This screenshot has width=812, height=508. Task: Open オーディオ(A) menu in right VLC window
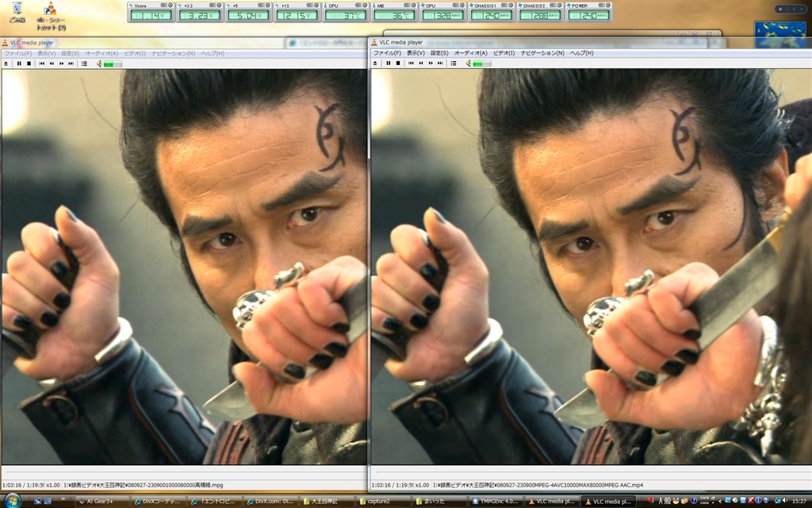471,53
